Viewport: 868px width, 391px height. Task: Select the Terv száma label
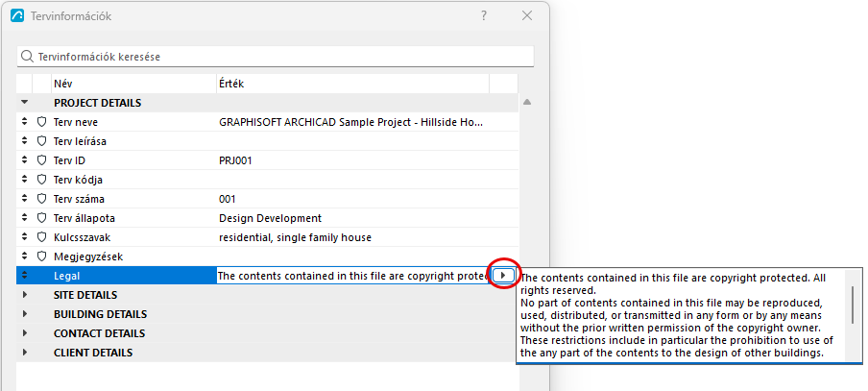(79, 199)
